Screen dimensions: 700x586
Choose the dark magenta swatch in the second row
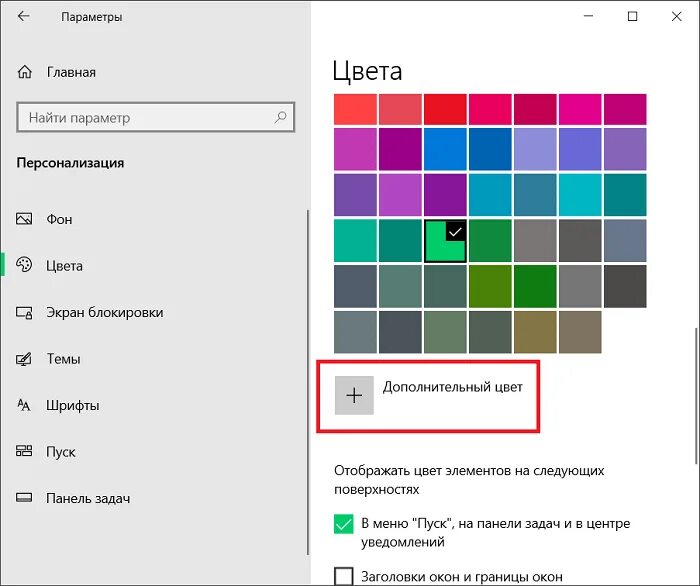click(400, 149)
